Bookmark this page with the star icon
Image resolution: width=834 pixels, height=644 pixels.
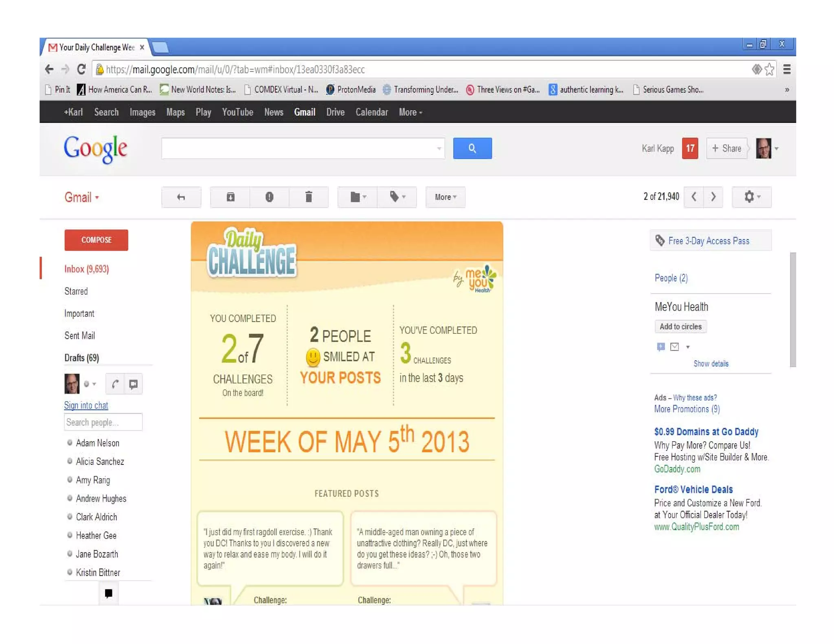769,70
